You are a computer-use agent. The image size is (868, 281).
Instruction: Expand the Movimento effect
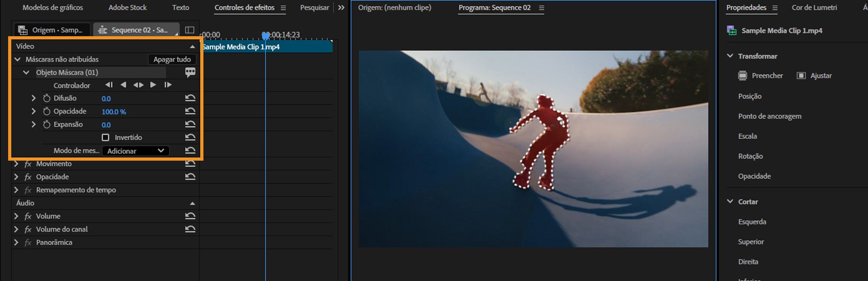click(16, 164)
